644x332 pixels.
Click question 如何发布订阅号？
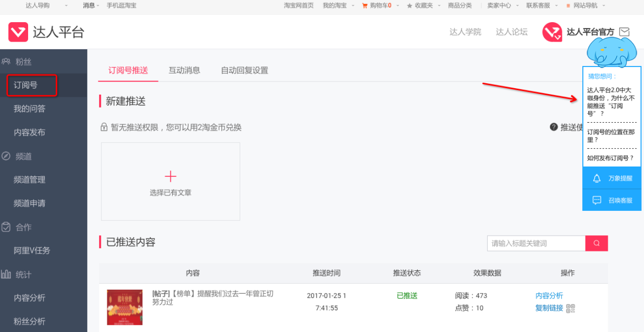coord(610,157)
